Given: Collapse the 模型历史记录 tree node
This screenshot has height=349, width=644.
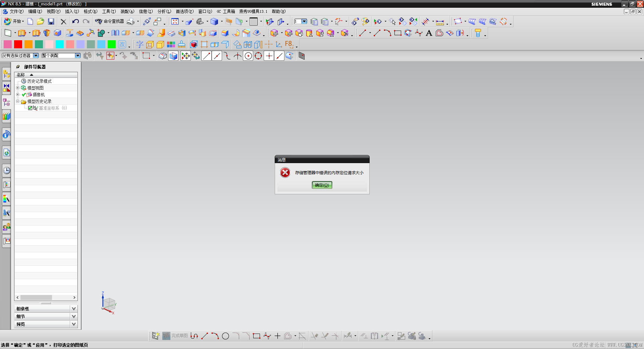Looking at the screenshot, I should click(18, 101).
